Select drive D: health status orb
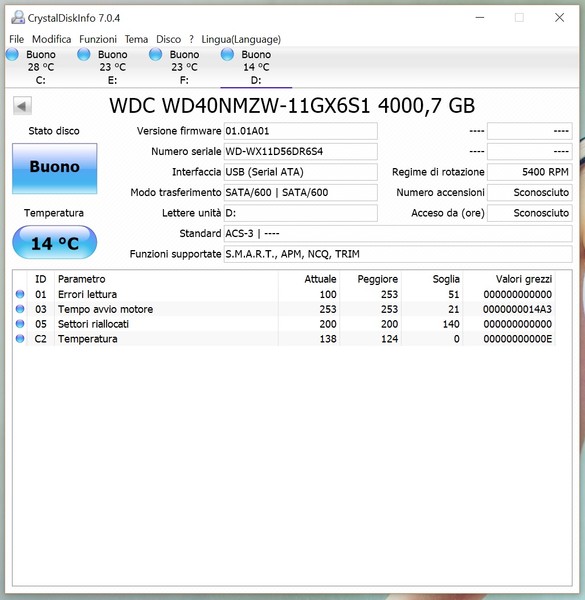The image size is (585, 600). coord(227,54)
